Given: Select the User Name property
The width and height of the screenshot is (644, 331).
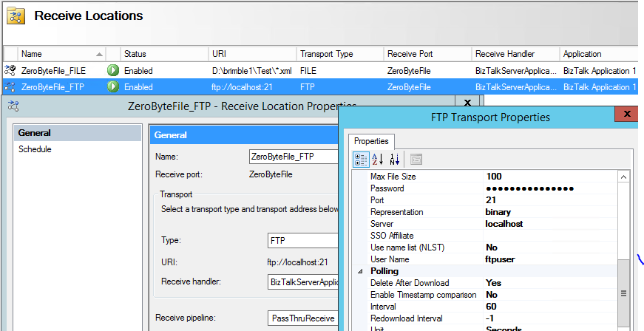Looking at the screenshot, I should click(x=390, y=259).
